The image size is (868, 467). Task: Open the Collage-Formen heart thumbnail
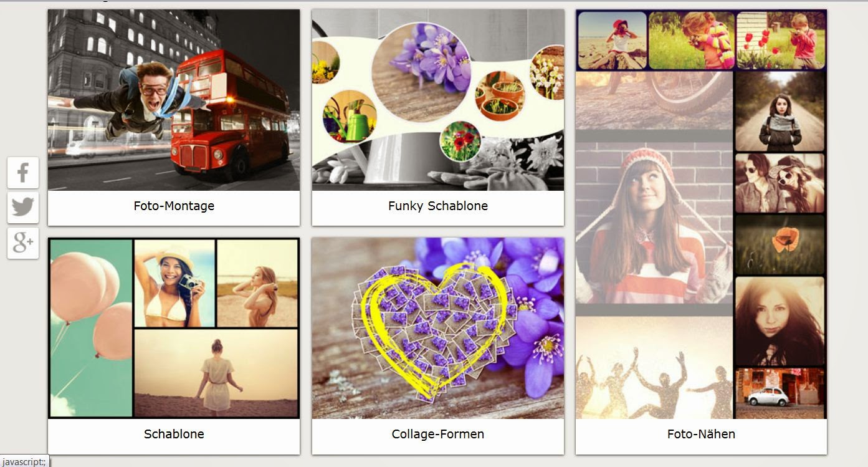tap(438, 328)
